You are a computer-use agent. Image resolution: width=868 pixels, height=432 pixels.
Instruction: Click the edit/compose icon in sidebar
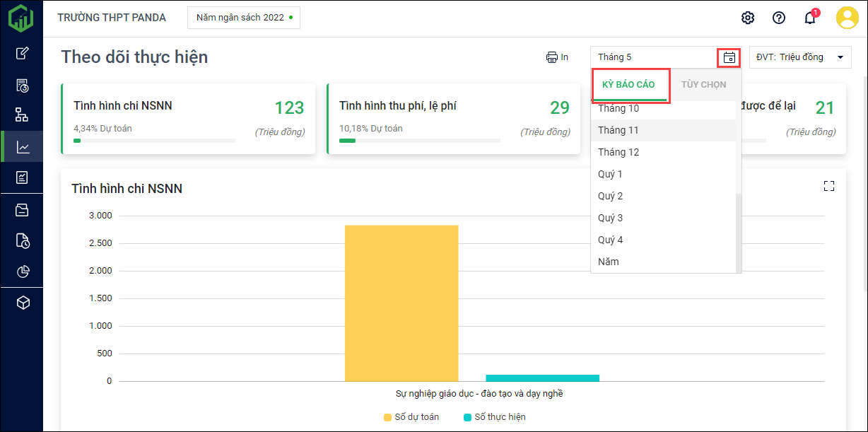23,53
